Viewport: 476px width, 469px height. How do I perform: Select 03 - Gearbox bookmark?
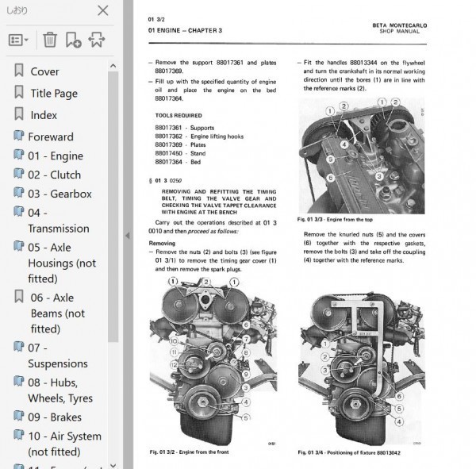[x=59, y=194]
